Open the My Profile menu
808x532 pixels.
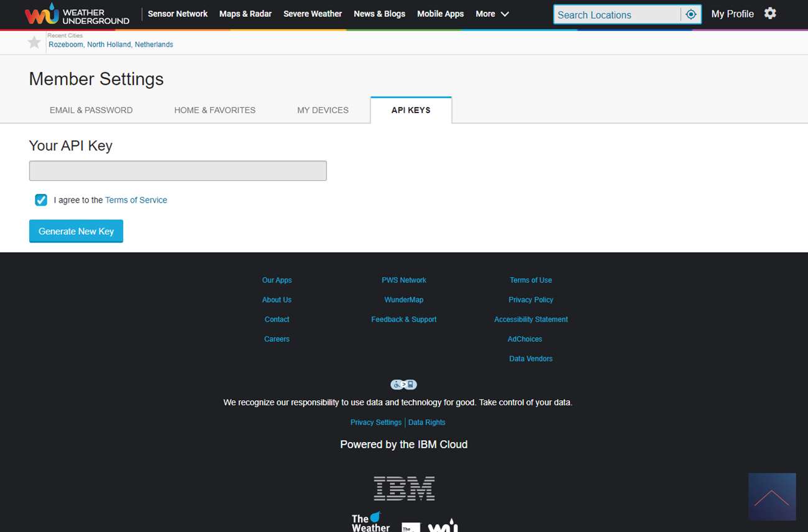click(732, 14)
